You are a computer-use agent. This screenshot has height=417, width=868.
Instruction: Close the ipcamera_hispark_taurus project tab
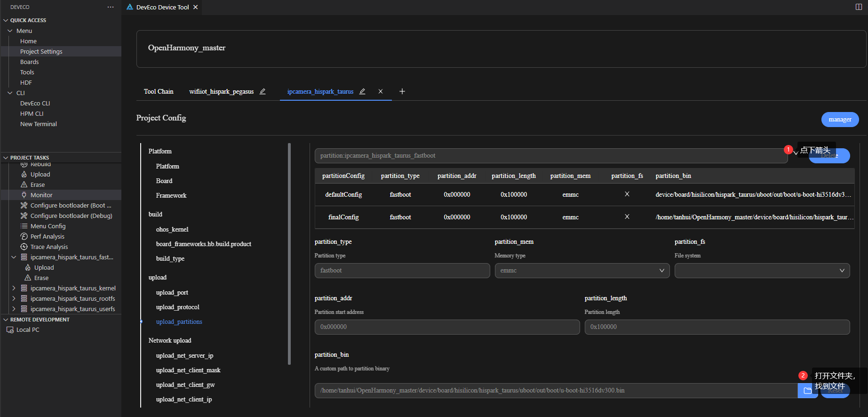click(381, 91)
